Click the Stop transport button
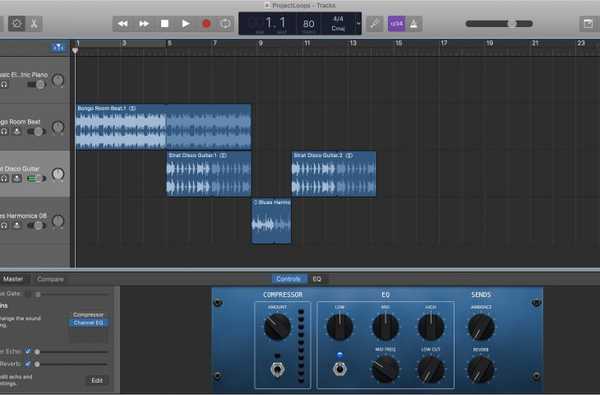Image resolution: width=600 pixels, height=395 pixels. tap(165, 24)
